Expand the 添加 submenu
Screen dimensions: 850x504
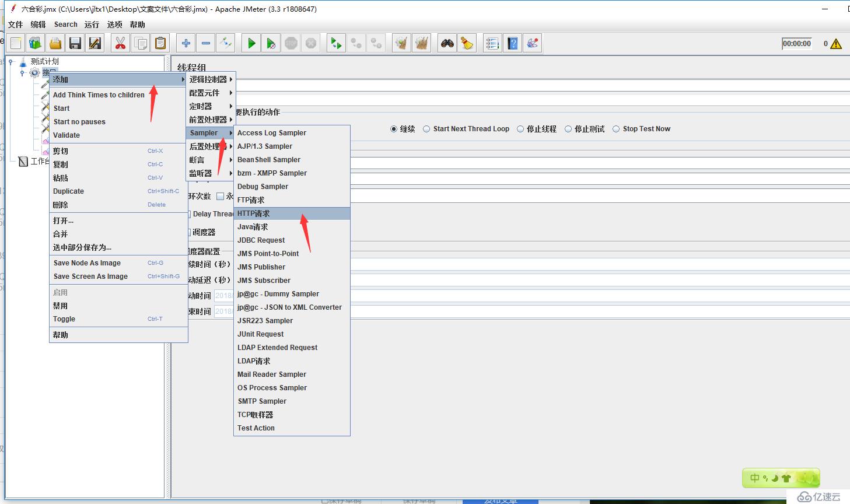[x=118, y=79]
